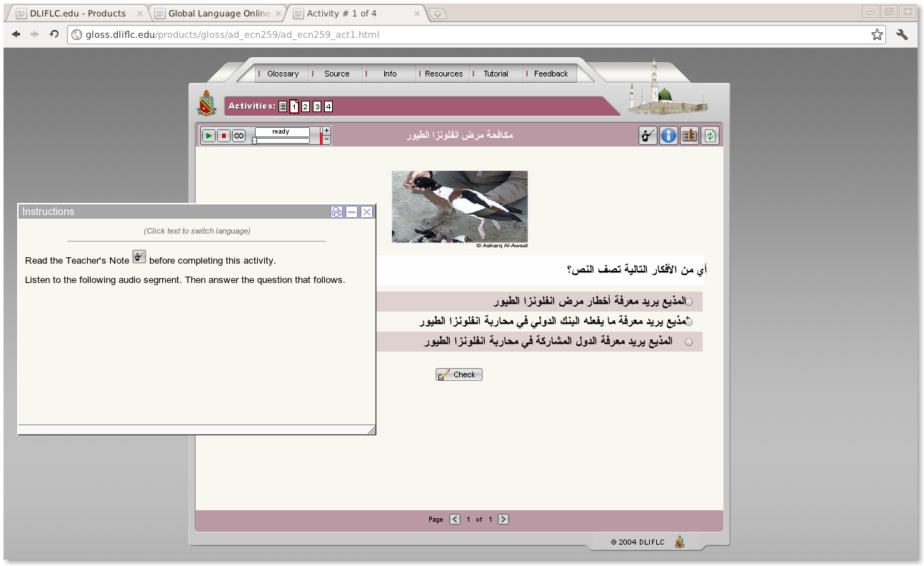Minimize the Instructions panel
This screenshot has width=924, height=566.
tap(352, 212)
